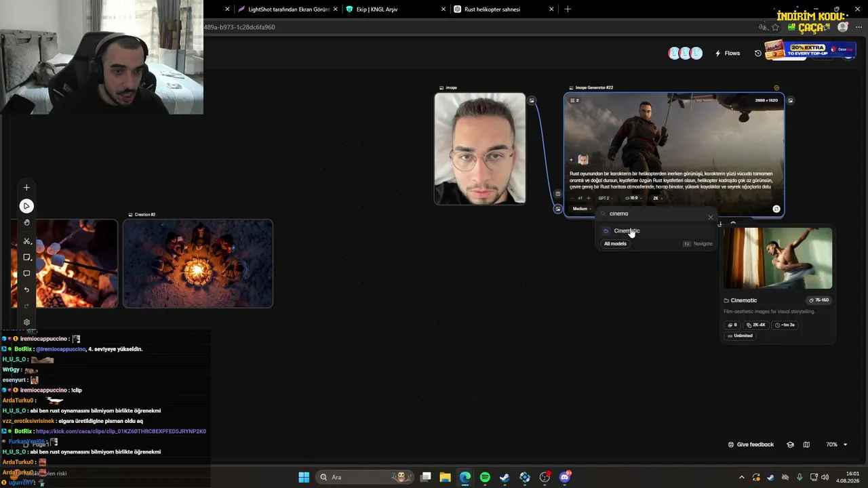Open the browser profile avatar
This screenshot has height=488, width=868.
tap(842, 27)
